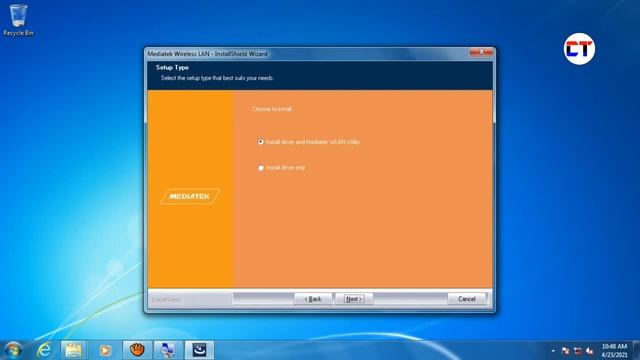The width and height of the screenshot is (640, 360).
Task: Click the Back button
Action: pyautogui.click(x=313, y=299)
